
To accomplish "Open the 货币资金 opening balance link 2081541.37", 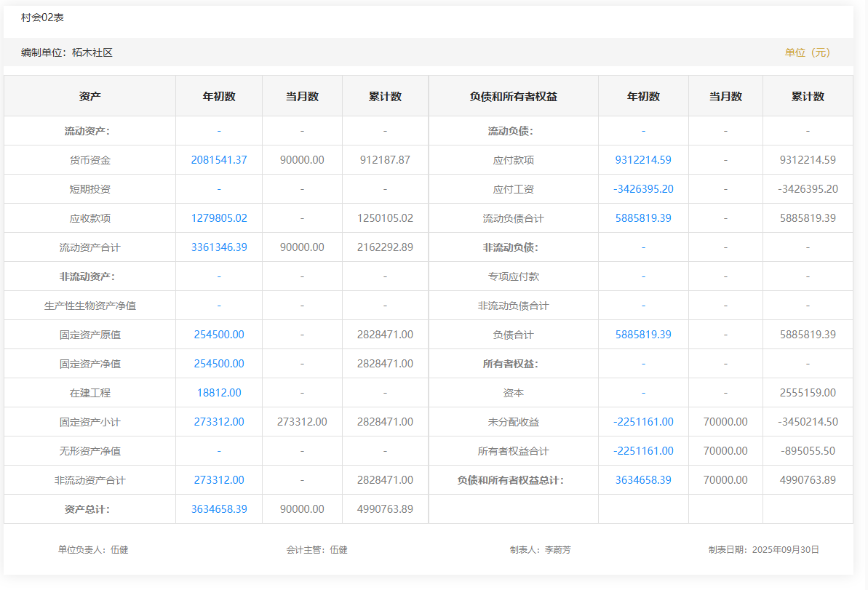I will tap(219, 160).
